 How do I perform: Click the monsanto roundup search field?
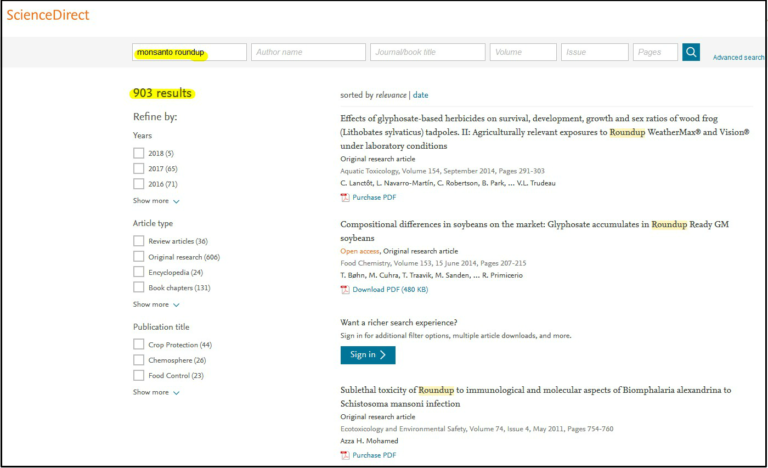coord(189,52)
